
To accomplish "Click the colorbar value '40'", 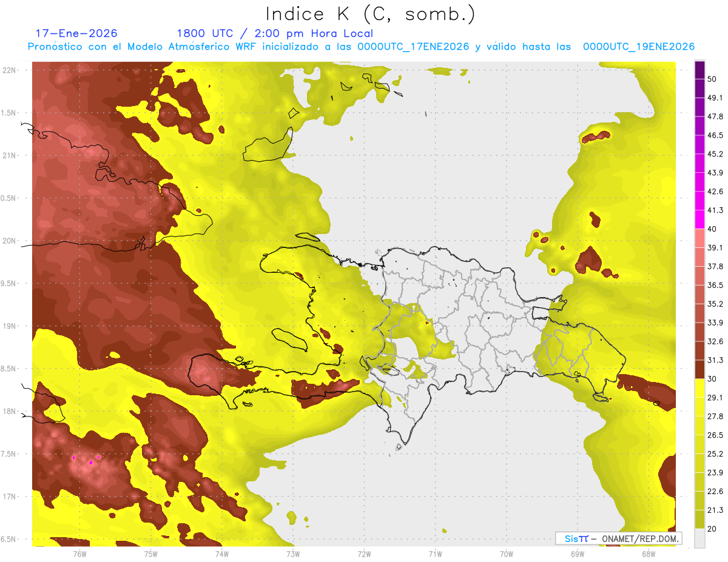I will click(713, 229).
